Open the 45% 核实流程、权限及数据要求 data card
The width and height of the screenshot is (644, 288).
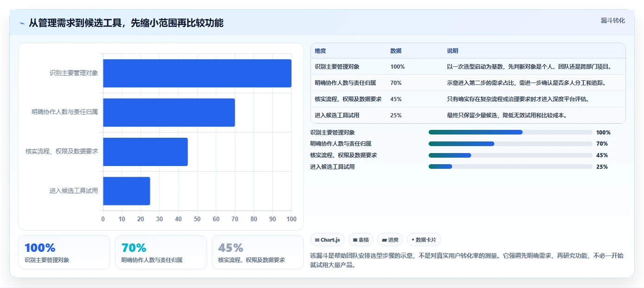(258, 252)
